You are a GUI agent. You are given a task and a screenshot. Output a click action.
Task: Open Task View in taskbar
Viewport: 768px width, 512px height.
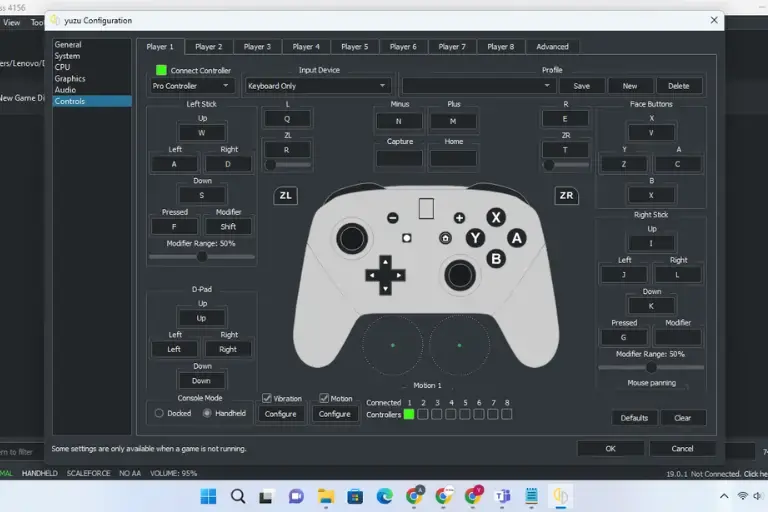coord(266,496)
